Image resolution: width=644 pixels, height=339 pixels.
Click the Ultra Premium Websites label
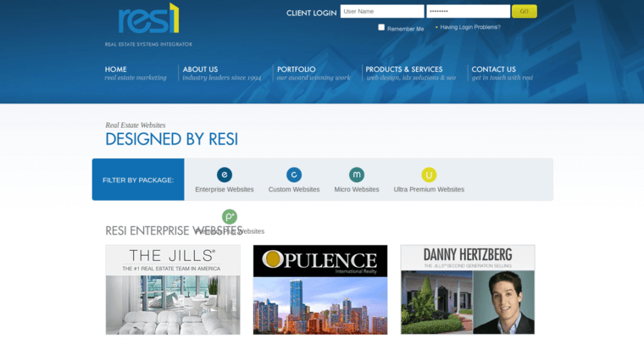point(429,190)
